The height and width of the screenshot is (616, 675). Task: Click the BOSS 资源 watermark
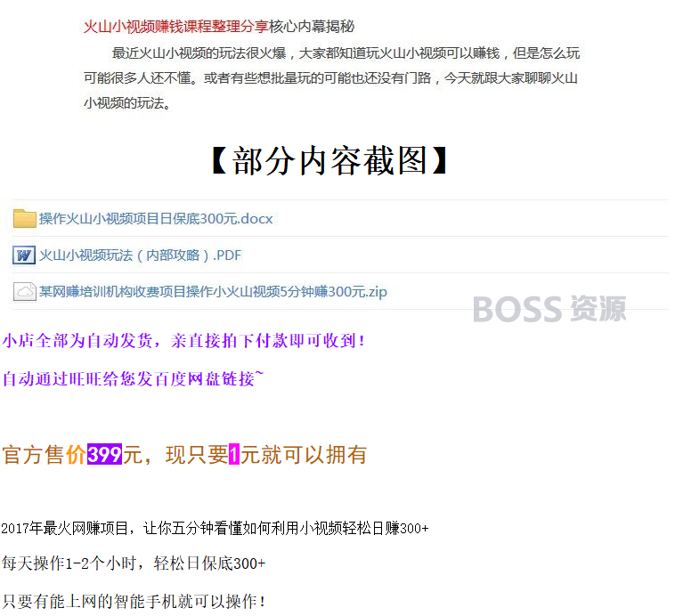click(x=549, y=309)
